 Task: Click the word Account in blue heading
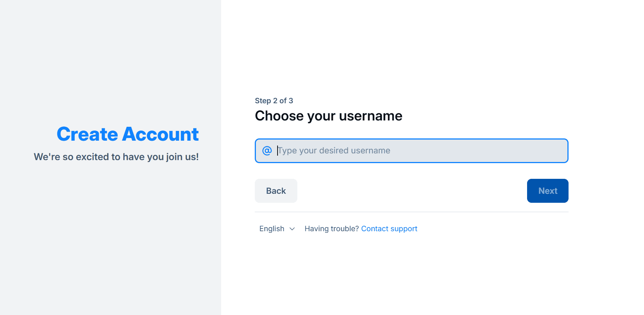161,134
